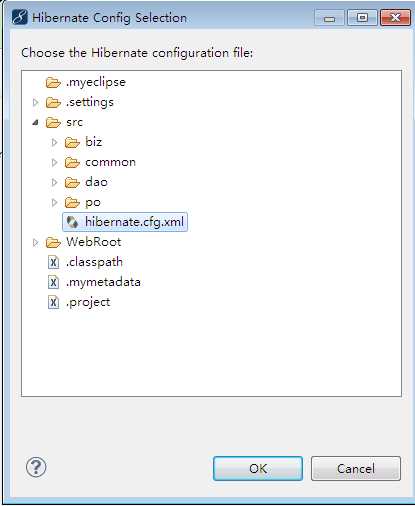Expand the WebRoot folder arrow
This screenshot has width=415, height=506.
(x=35, y=242)
